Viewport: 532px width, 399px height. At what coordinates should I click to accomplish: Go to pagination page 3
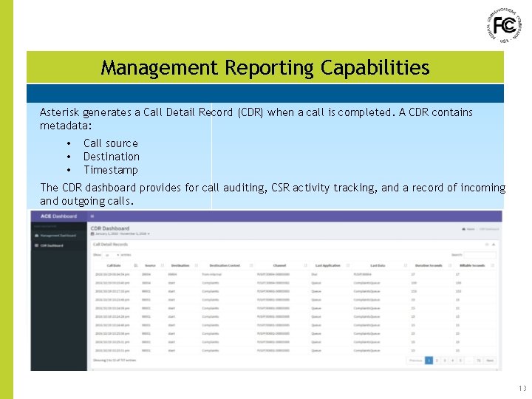pos(445,361)
